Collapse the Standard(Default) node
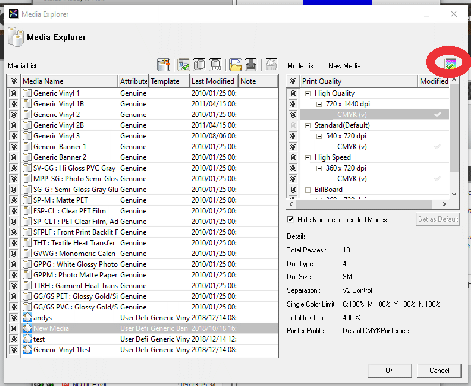The height and width of the screenshot is (386, 471). (308, 126)
